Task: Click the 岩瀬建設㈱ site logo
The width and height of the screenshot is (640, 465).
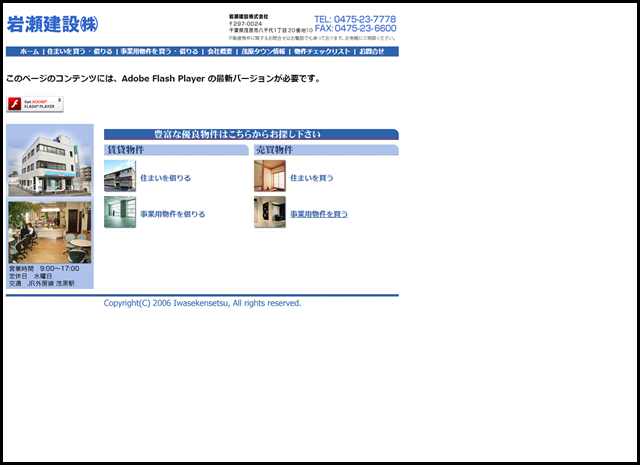Action: 52,24
